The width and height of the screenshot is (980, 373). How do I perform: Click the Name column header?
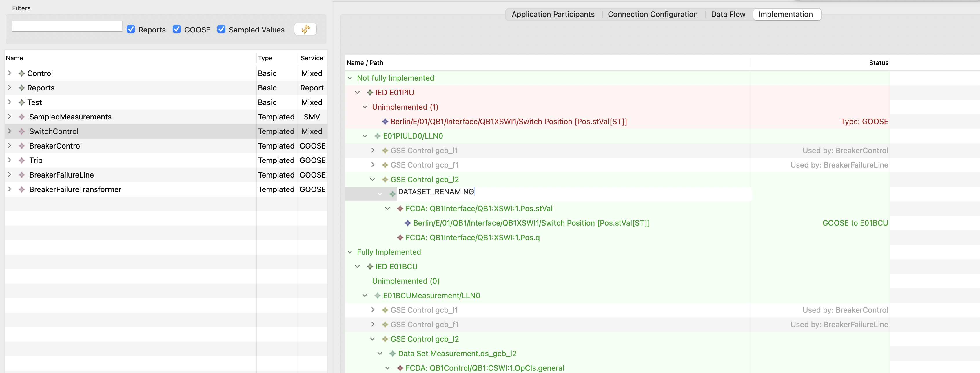click(x=130, y=58)
